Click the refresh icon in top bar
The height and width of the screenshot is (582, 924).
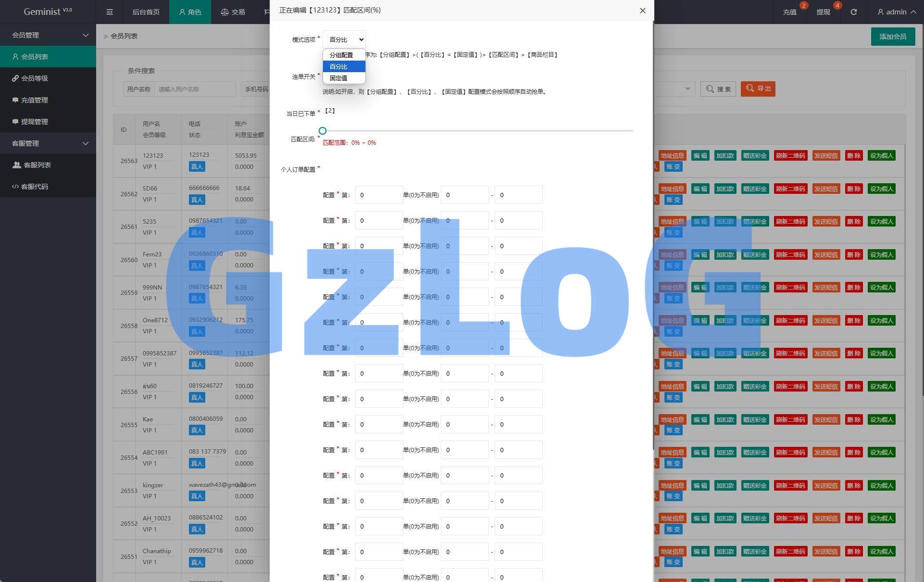click(853, 12)
